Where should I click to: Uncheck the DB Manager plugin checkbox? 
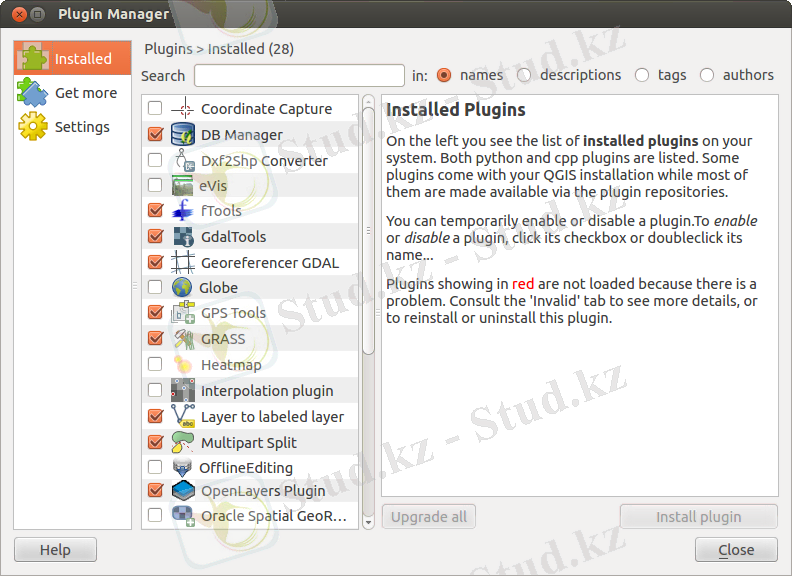click(x=156, y=134)
